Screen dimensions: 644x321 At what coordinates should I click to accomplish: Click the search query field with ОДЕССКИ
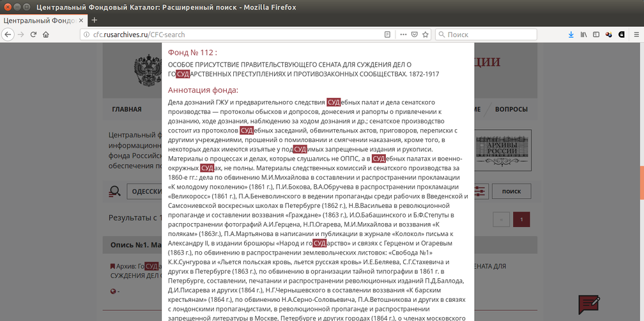pyautogui.click(x=144, y=192)
